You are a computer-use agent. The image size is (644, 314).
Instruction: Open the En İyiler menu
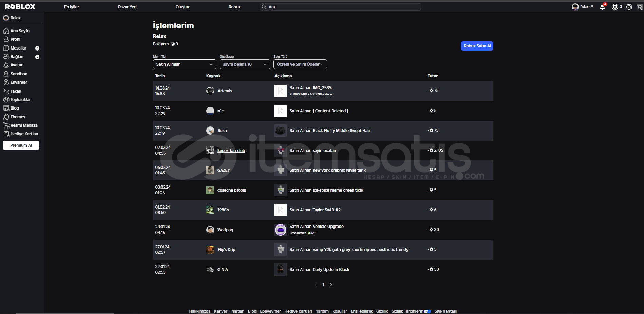pyautogui.click(x=72, y=7)
